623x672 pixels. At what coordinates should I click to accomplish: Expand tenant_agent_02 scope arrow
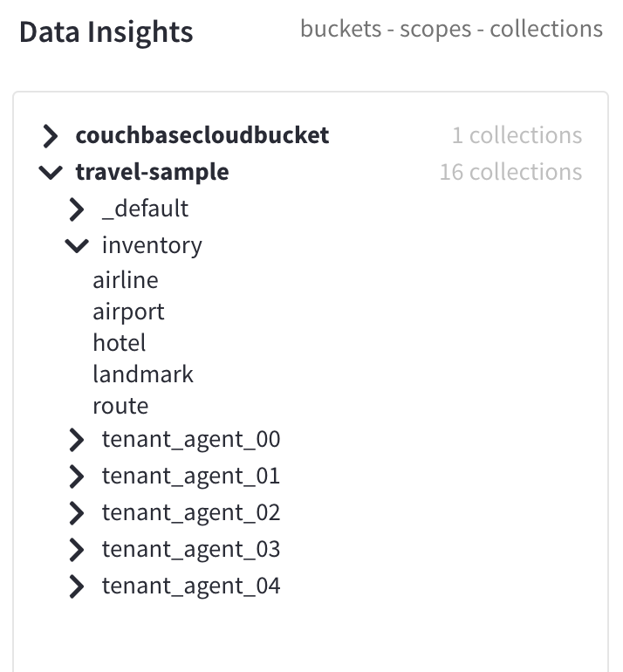coord(78,513)
